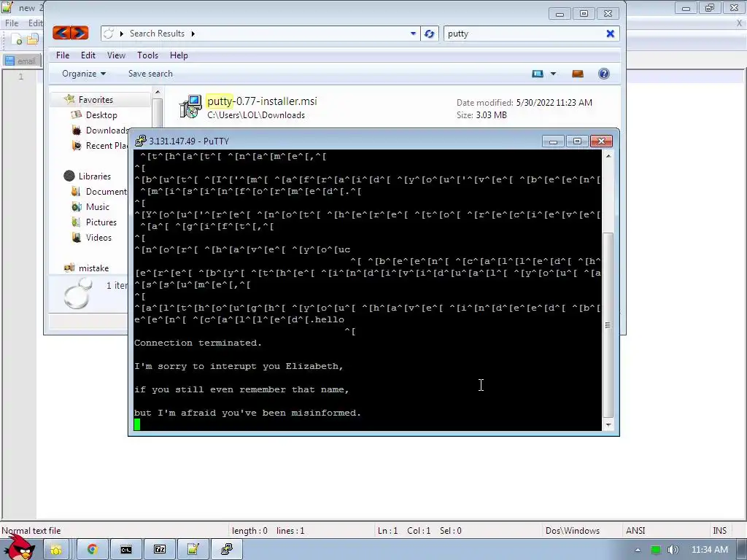Select the putty-0.77-installer.msi file name
Screen dimensions: 747x560
pos(262,101)
